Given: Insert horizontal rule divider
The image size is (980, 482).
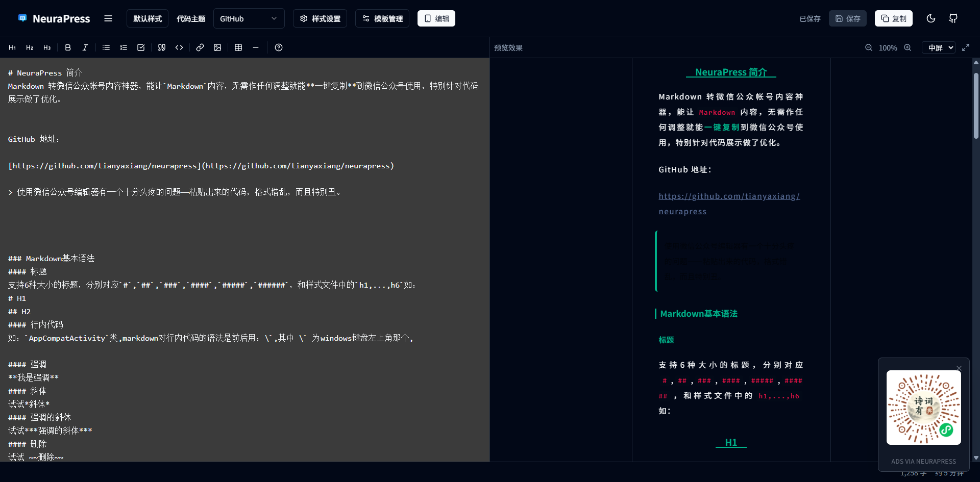Looking at the screenshot, I should pyautogui.click(x=256, y=47).
